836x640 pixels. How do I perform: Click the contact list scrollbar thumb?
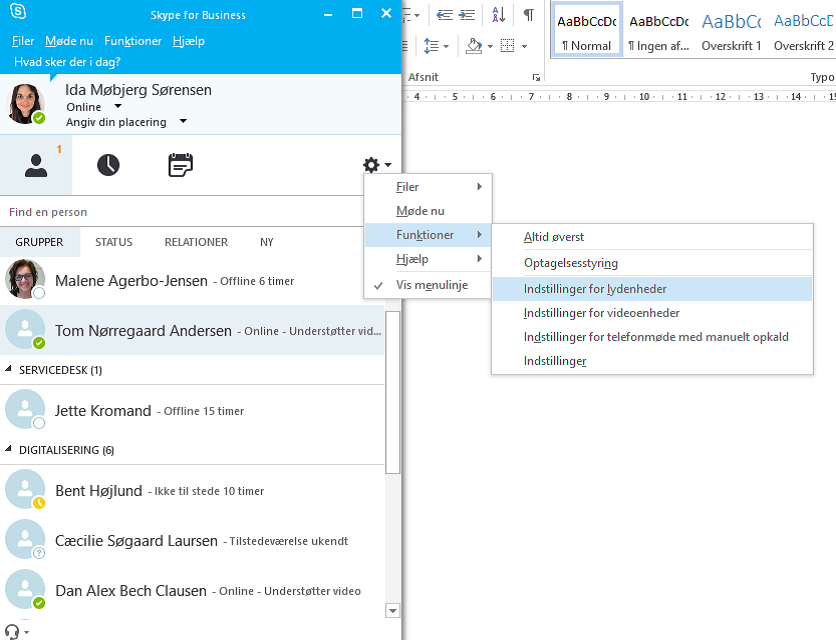(393, 391)
